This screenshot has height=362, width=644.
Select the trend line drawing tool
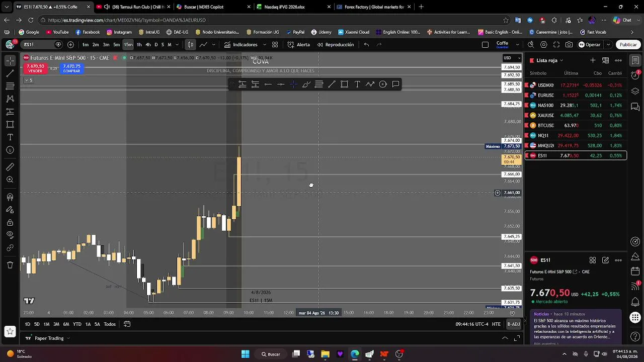tap(10, 73)
